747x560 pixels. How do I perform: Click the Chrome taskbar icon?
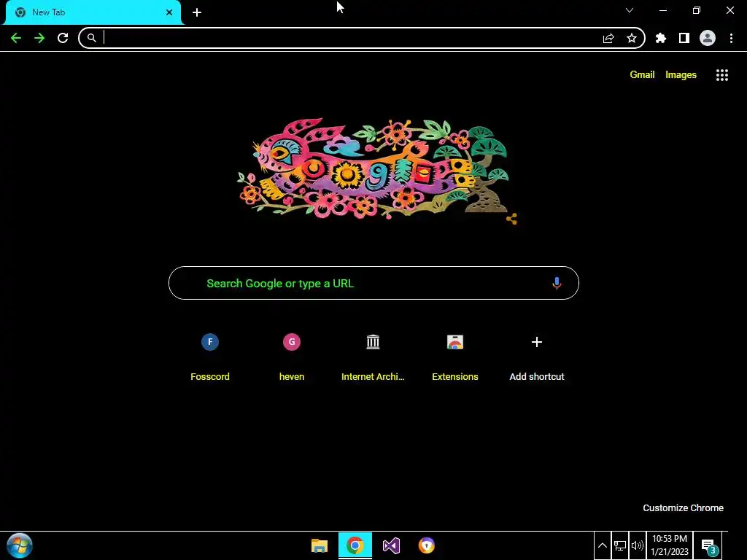click(x=355, y=545)
